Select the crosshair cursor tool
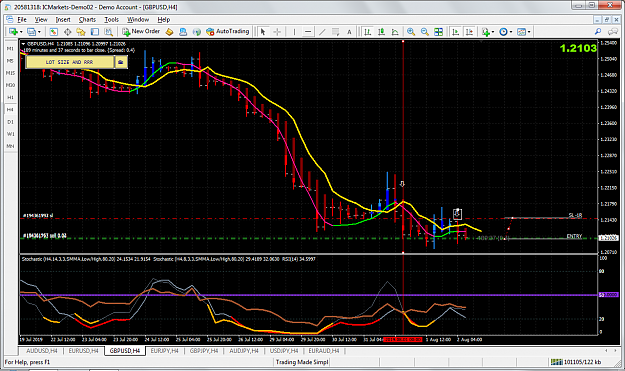 click(x=277, y=32)
